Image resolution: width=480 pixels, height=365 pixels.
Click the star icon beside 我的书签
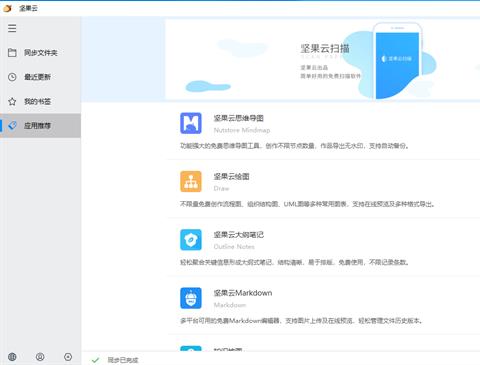click(x=12, y=101)
